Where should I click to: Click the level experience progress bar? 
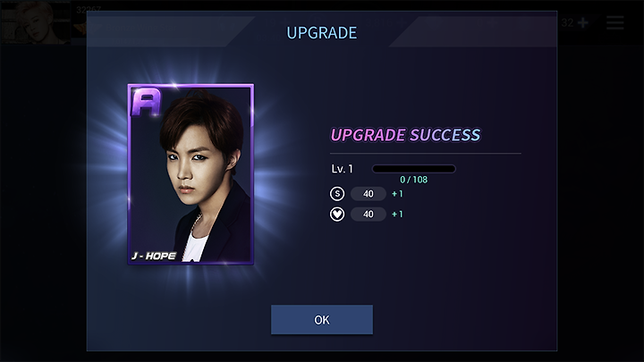(413, 169)
